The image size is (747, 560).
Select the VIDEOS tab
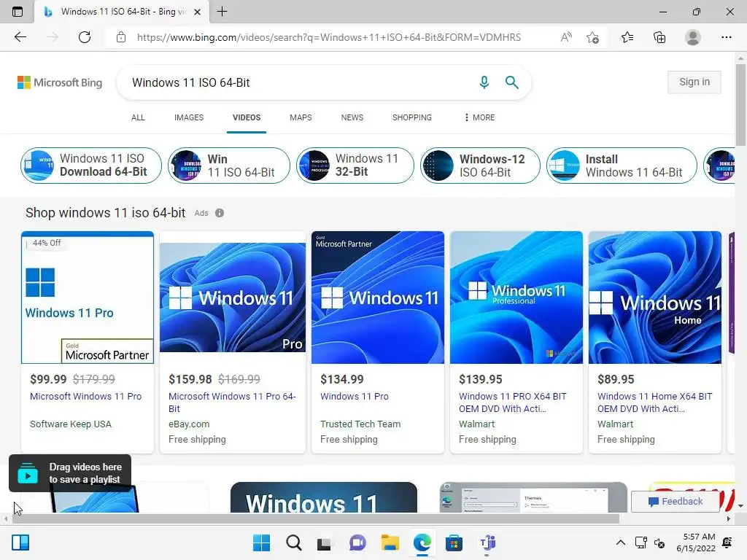[247, 117]
